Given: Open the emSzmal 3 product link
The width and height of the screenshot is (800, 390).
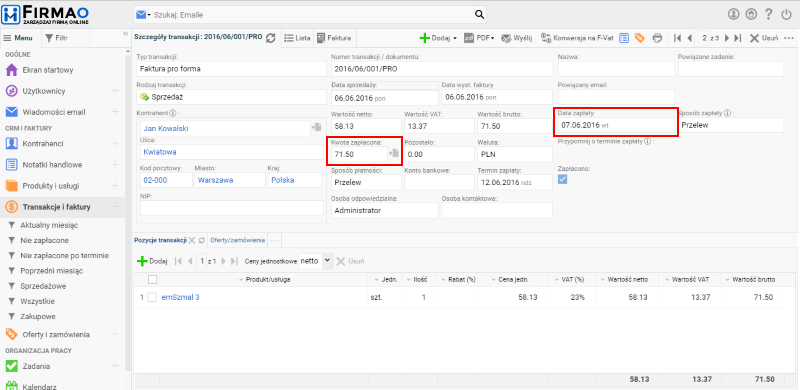Looking at the screenshot, I should pyautogui.click(x=180, y=297).
